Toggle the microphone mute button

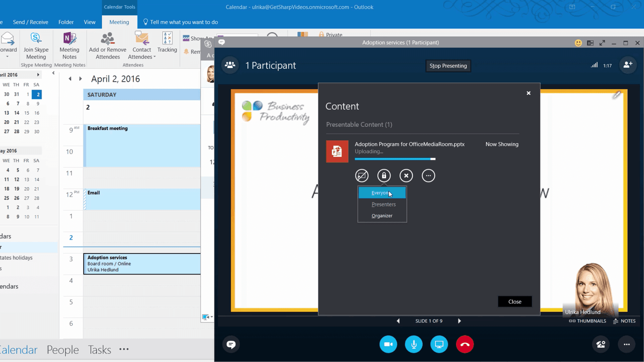click(x=414, y=344)
